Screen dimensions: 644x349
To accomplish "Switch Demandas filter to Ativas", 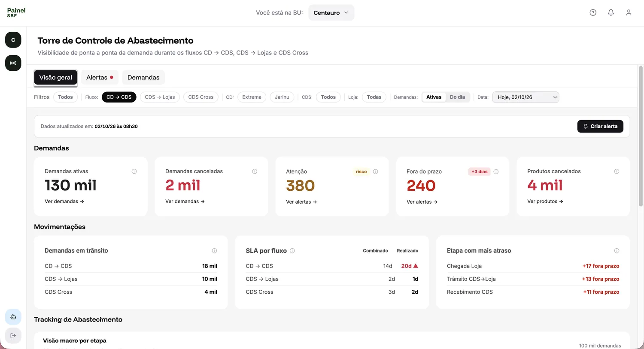I will pos(434,97).
